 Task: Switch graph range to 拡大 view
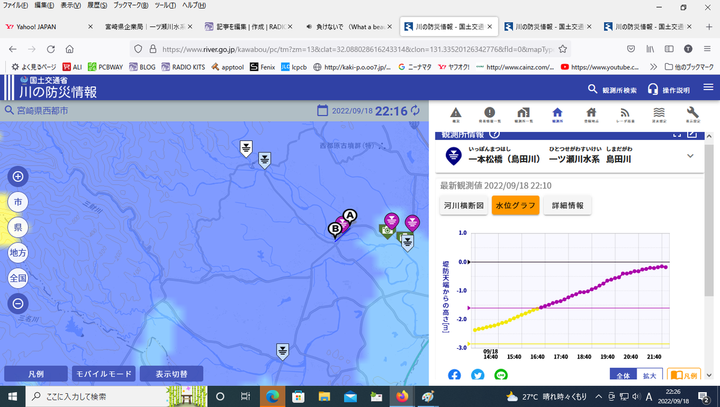648,375
